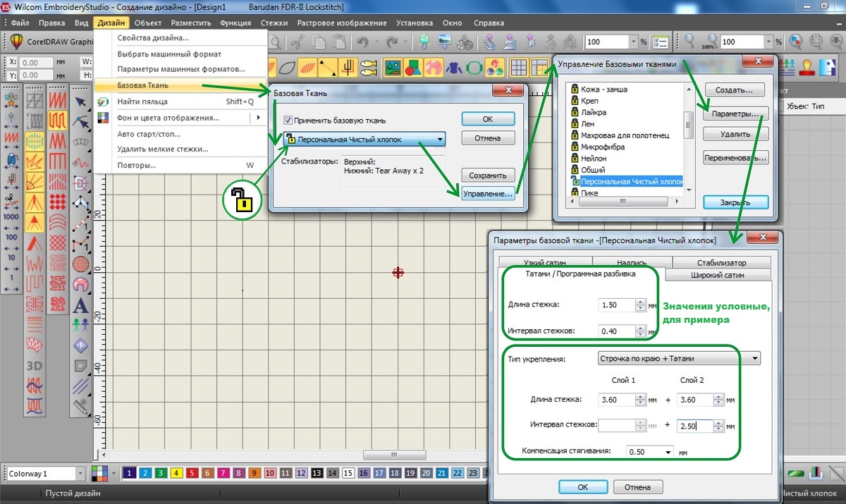Click the fish-shaped icon in the toolbar
Viewport: 846px width, 504px height.
coord(368,68)
